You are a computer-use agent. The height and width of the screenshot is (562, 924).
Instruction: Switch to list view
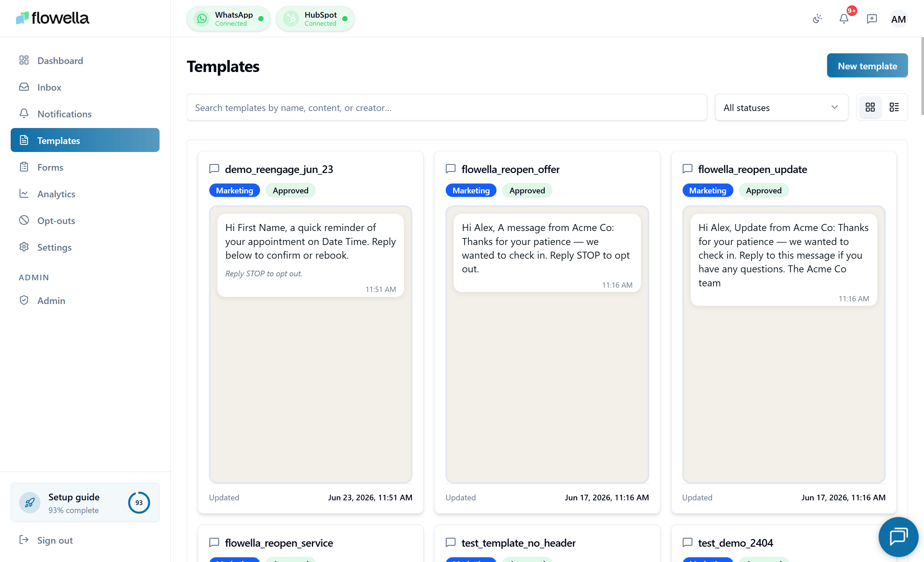click(x=894, y=107)
